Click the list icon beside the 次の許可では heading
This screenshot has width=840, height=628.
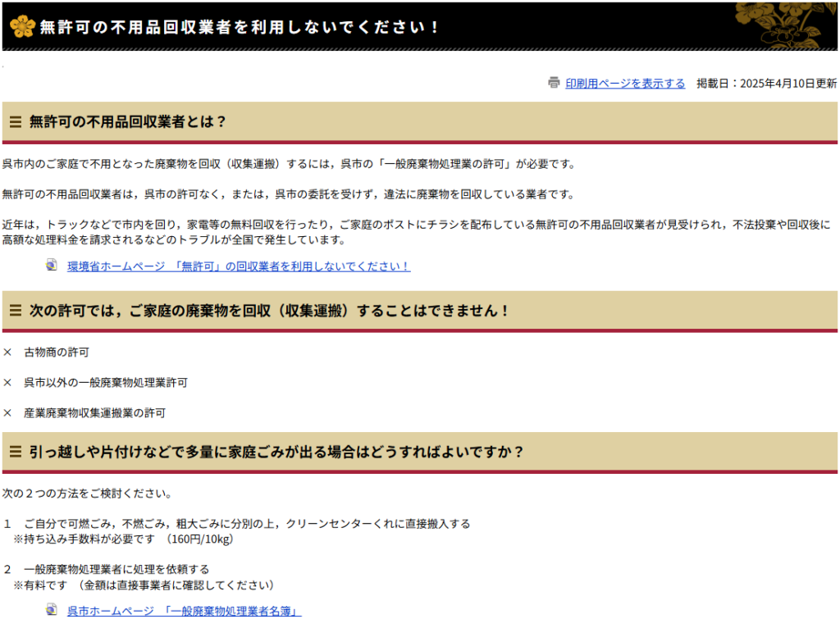coord(16,310)
